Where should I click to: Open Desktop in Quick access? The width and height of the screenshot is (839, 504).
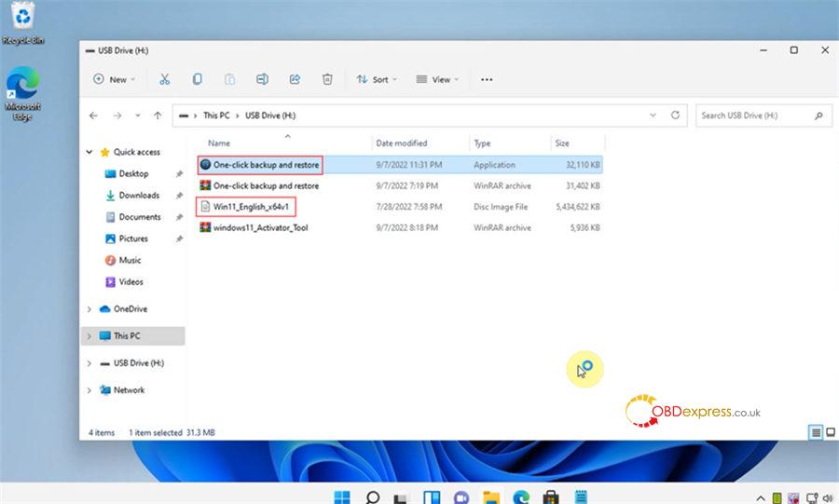133,173
